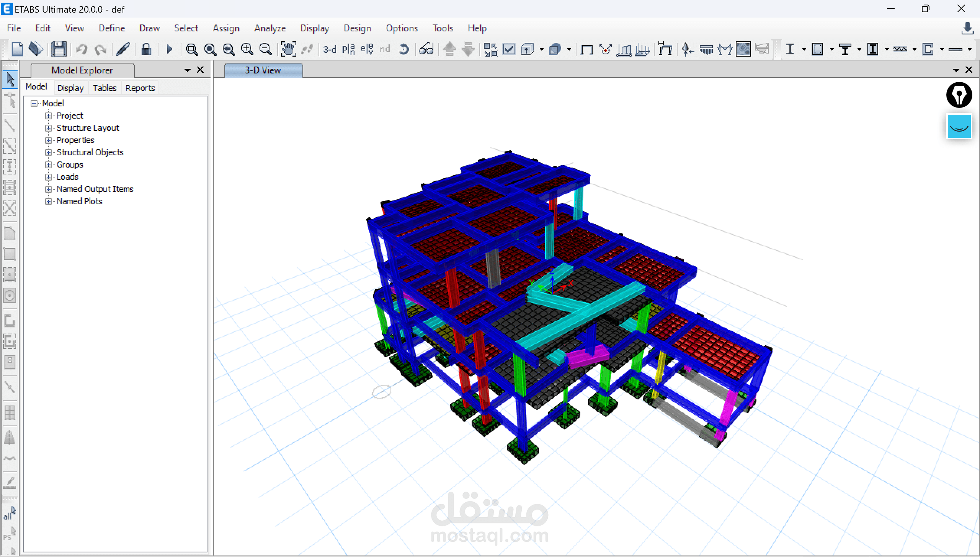Select the Pan hand tool
The width and height of the screenshot is (980, 557).
click(288, 49)
